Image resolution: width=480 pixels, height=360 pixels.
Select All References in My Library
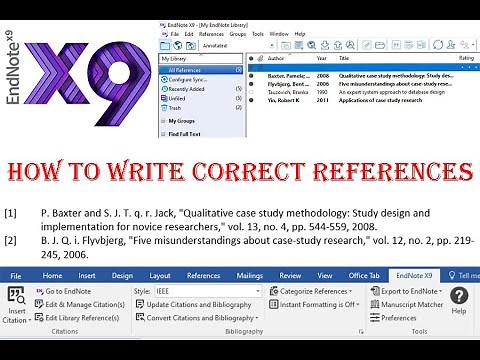(201, 70)
